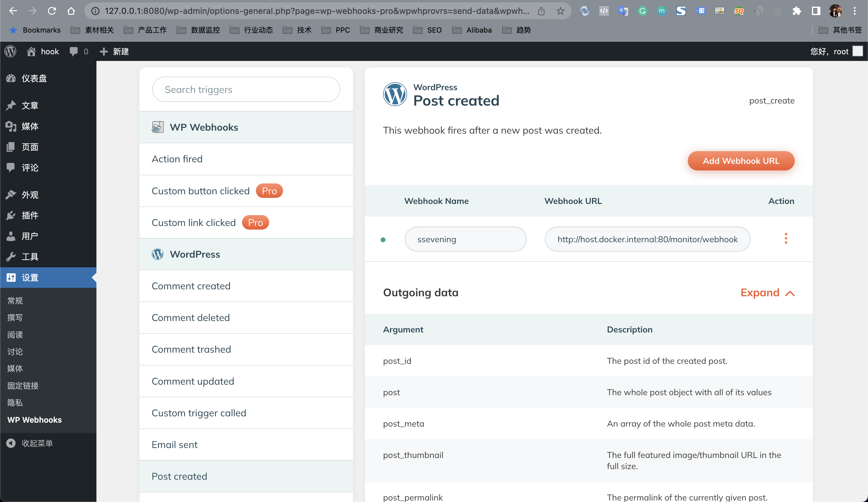Toggle the green status dot for ssevening webhook
Screen dimensions: 868x502
click(383, 240)
